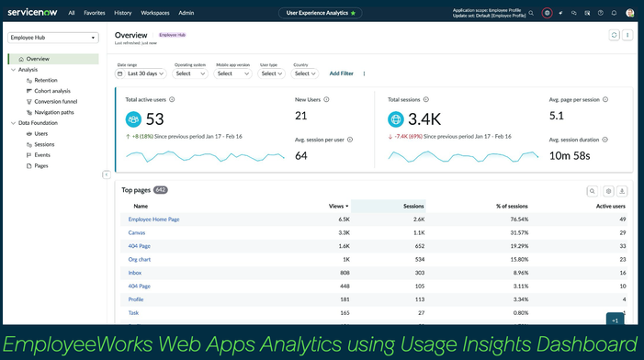Open the Date range Last 30 days dropdown

point(141,73)
